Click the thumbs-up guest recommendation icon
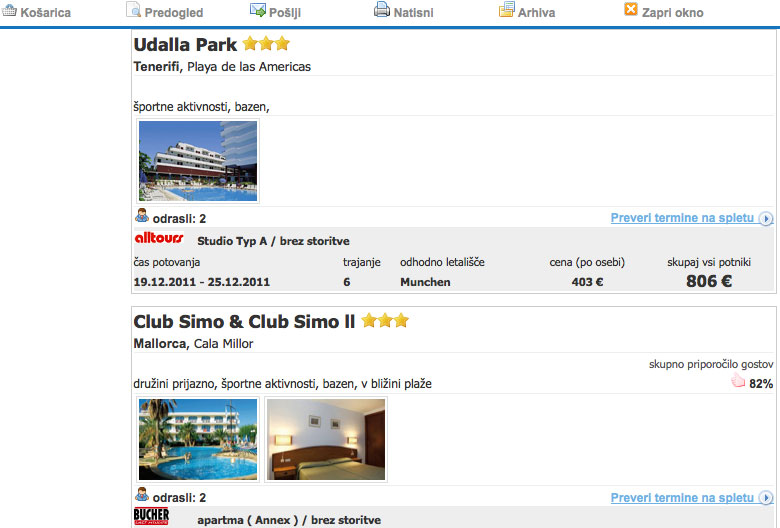The width and height of the screenshot is (780, 528). pyautogui.click(x=738, y=382)
